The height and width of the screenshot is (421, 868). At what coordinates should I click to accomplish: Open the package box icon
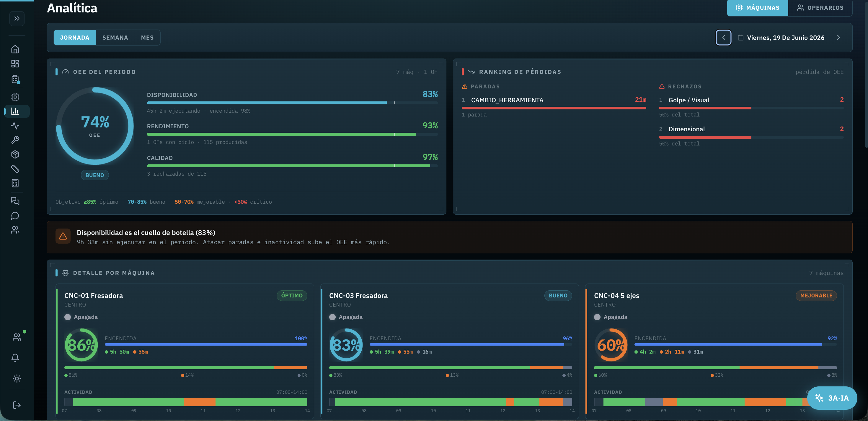tap(15, 155)
